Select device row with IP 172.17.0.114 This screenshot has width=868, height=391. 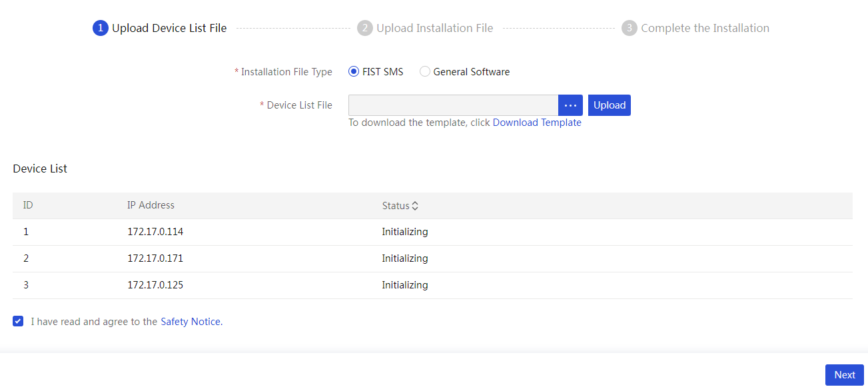pos(432,232)
